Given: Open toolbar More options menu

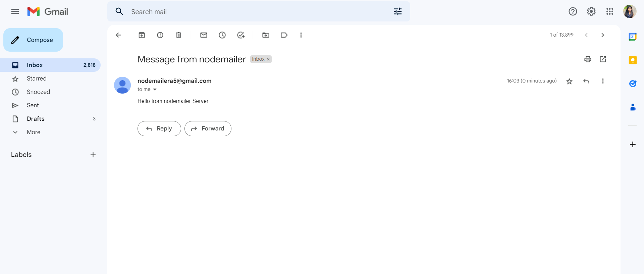Looking at the screenshot, I should tap(301, 35).
